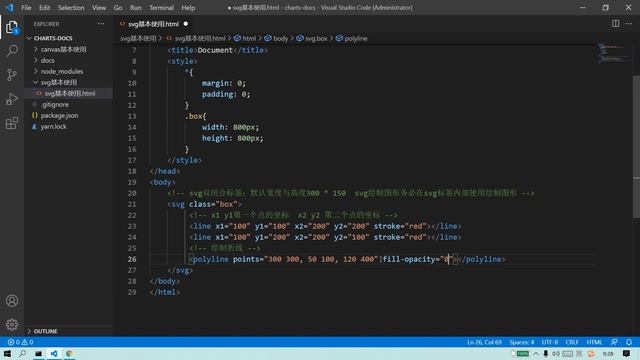Click the svg class="box" tag on line 21
The height and width of the screenshot is (360, 640).
point(204,204)
